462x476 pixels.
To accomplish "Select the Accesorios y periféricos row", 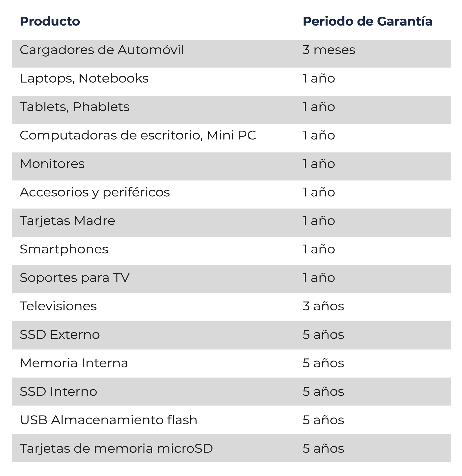I will point(231,195).
